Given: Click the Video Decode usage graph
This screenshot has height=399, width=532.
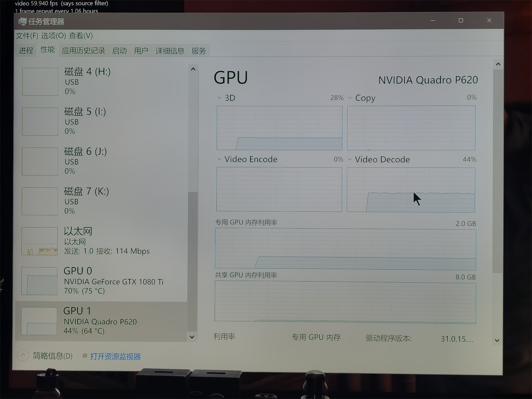Looking at the screenshot, I should pos(411,190).
